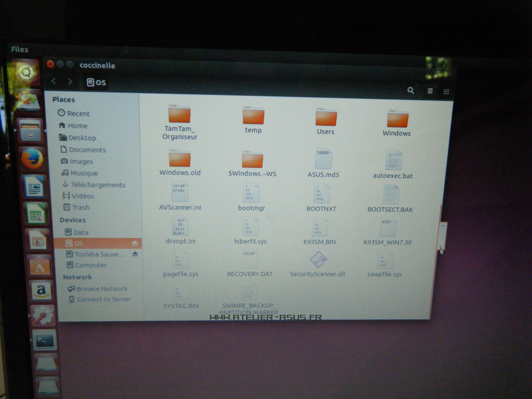Go to Téléchargements folder in sidebar
The width and height of the screenshot is (532, 399).
point(98,185)
